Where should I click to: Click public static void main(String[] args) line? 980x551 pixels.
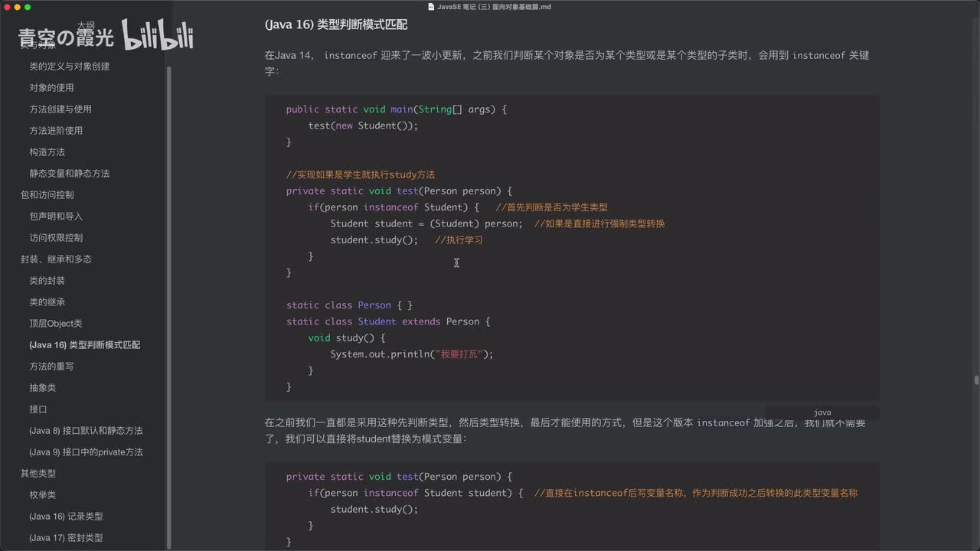(397, 109)
